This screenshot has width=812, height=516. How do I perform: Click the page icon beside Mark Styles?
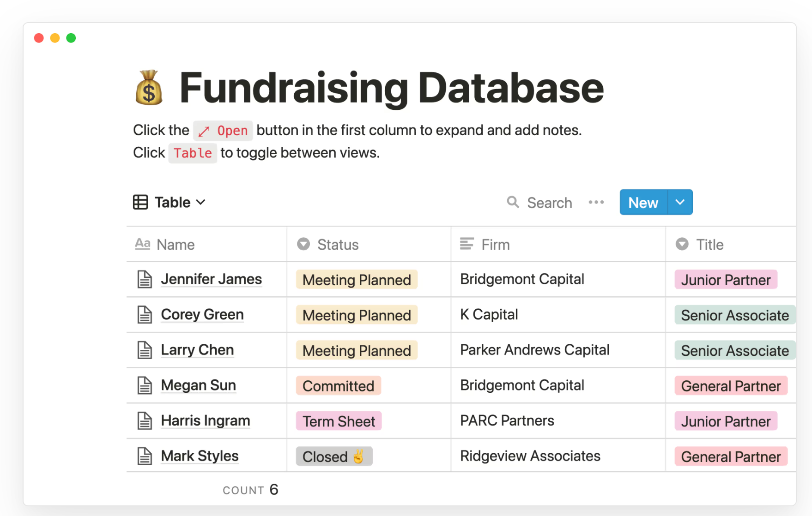(145, 456)
